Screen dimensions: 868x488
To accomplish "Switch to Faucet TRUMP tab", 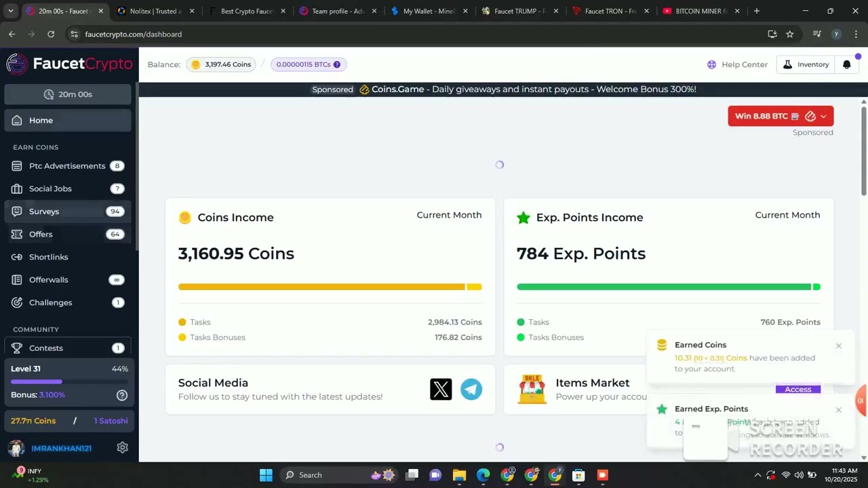I will [519, 11].
